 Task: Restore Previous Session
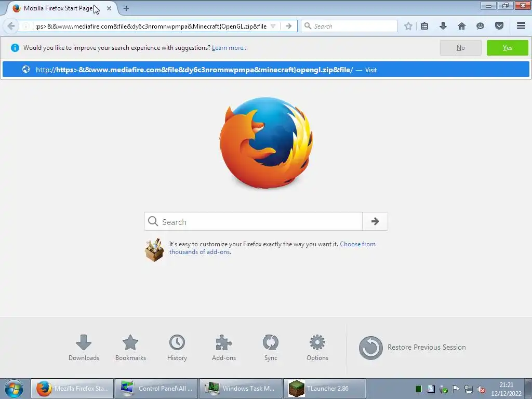click(x=412, y=348)
